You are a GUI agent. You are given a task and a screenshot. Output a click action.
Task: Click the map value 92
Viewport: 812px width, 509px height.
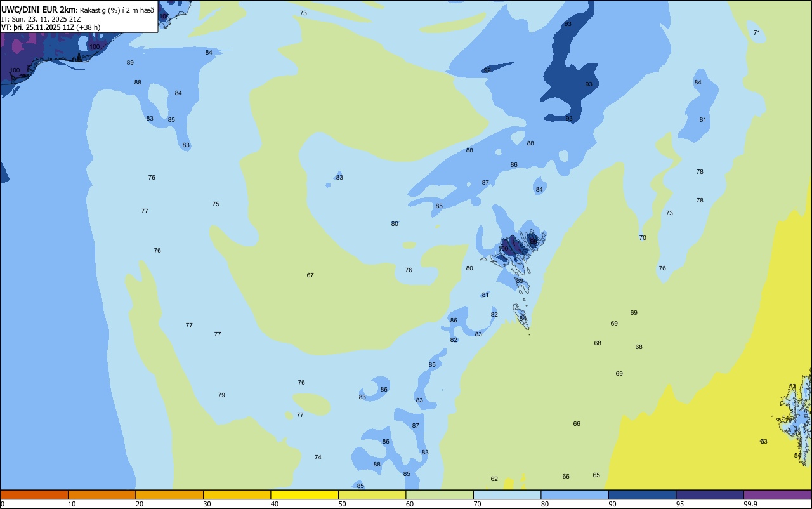click(487, 70)
